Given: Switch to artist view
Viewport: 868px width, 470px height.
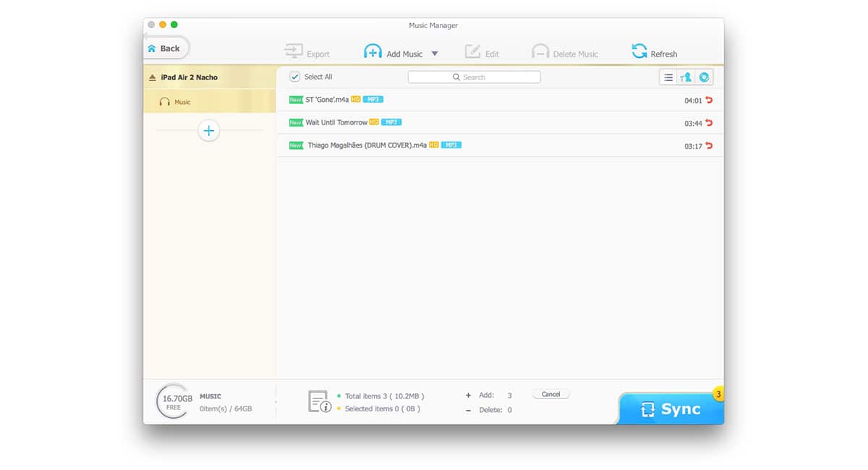Looking at the screenshot, I should point(686,77).
